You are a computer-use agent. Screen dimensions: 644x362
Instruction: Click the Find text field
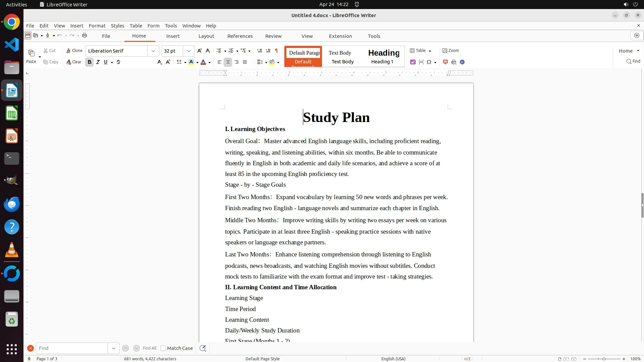(x=72, y=348)
